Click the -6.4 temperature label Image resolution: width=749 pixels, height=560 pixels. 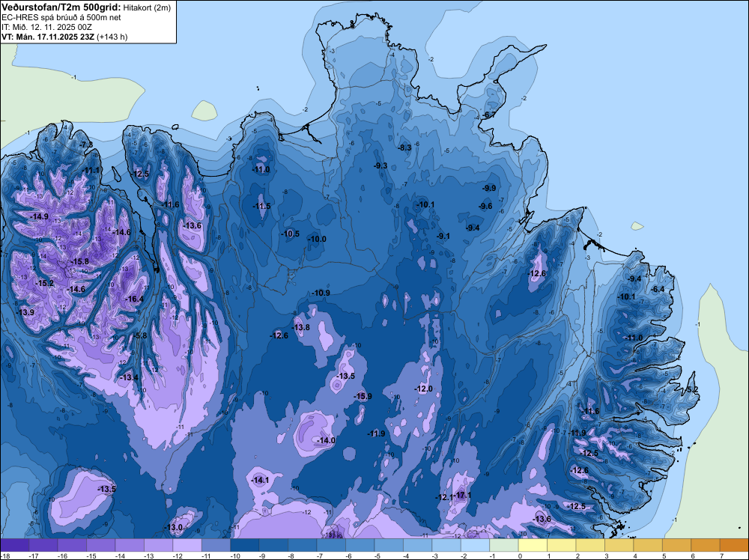pos(658,289)
